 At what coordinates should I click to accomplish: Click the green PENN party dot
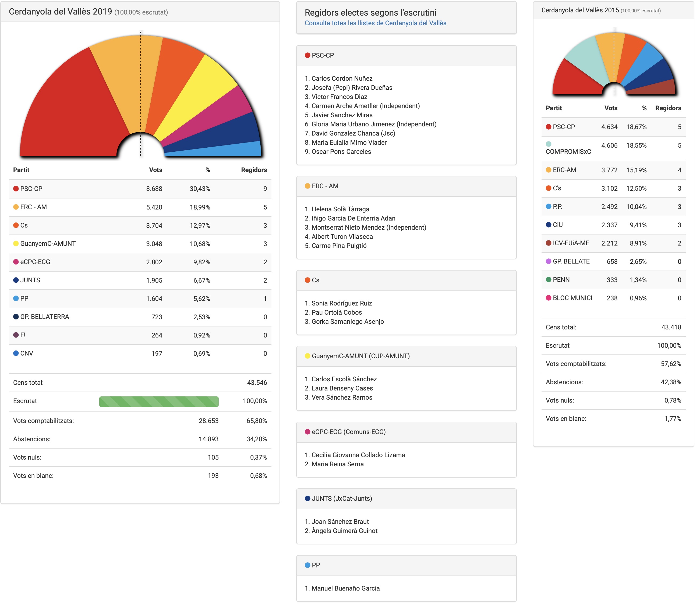[x=549, y=280]
